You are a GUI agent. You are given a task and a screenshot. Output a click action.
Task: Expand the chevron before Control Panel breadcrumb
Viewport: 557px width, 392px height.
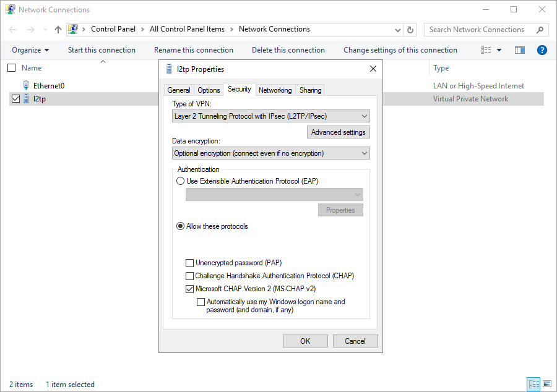[84, 30]
